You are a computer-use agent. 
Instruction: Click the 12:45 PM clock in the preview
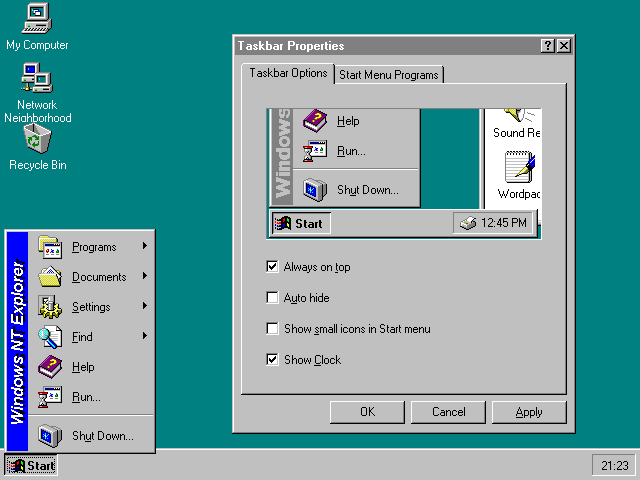[x=504, y=223]
